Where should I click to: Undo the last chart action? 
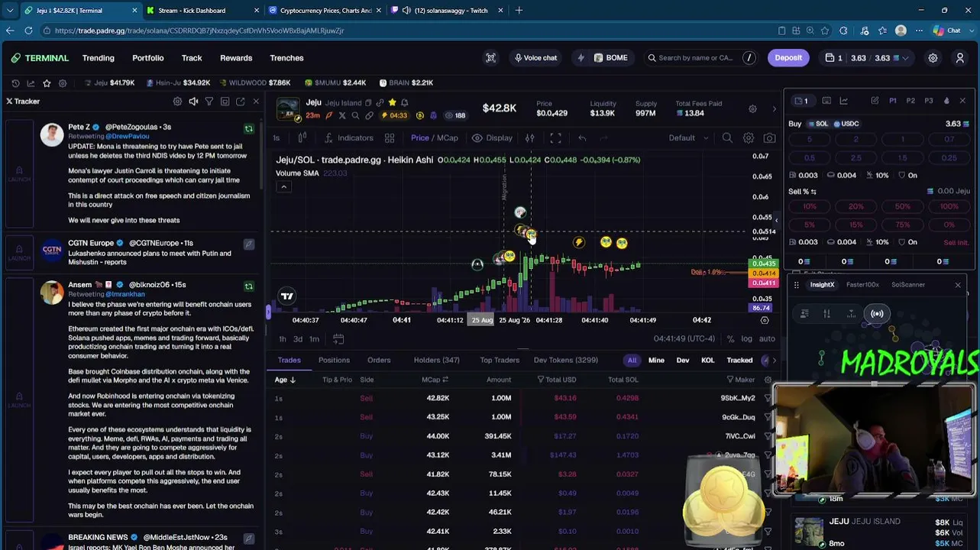(x=582, y=138)
